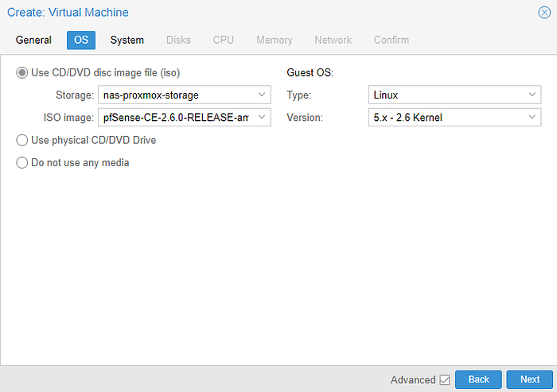The image size is (557, 392).
Task: Click the ISO image label
Action: pyautogui.click(x=68, y=118)
